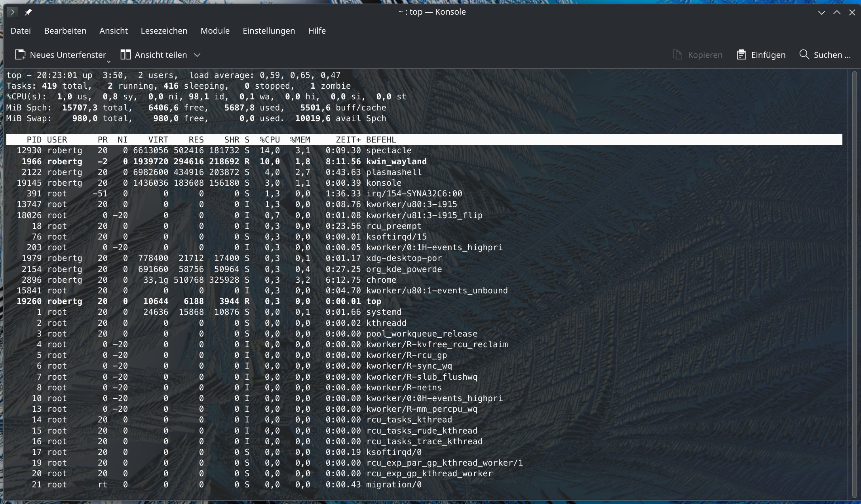Maximize the Konsole window

tap(837, 12)
